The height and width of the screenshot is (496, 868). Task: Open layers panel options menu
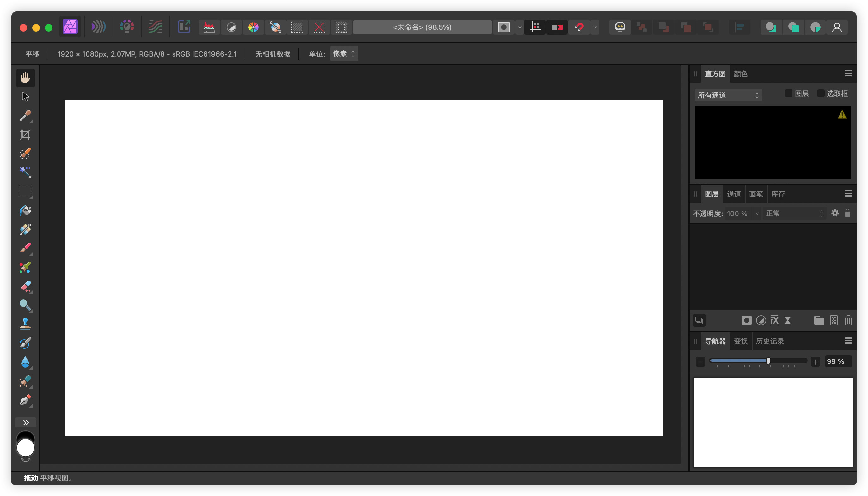[848, 194]
